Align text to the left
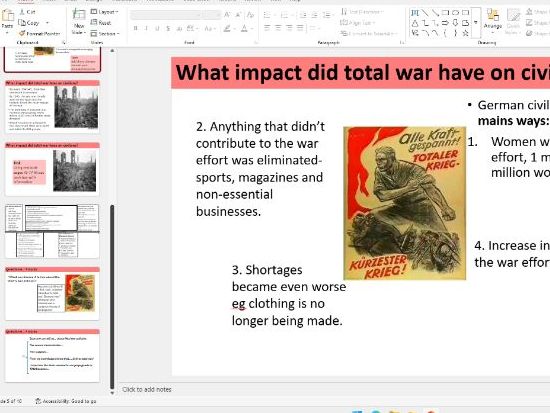Viewport: 550px width, 413px height. [x=267, y=28]
